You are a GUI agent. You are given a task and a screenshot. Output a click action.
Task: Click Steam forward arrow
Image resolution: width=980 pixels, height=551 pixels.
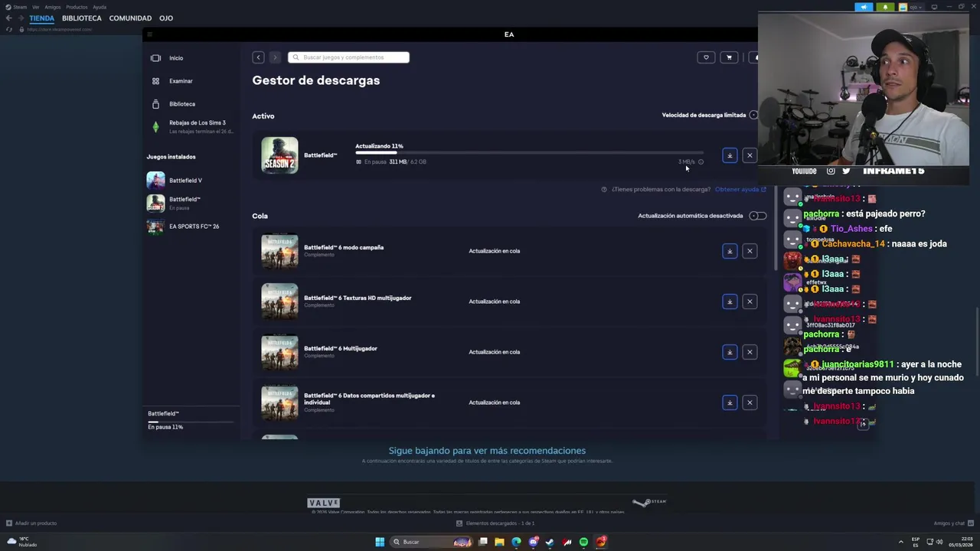(x=21, y=18)
